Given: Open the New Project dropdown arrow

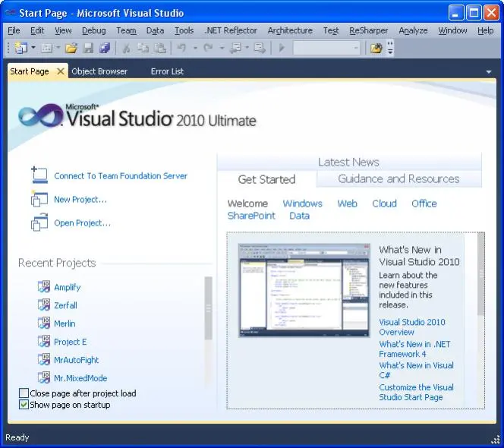Looking at the screenshot, I should point(33,48).
